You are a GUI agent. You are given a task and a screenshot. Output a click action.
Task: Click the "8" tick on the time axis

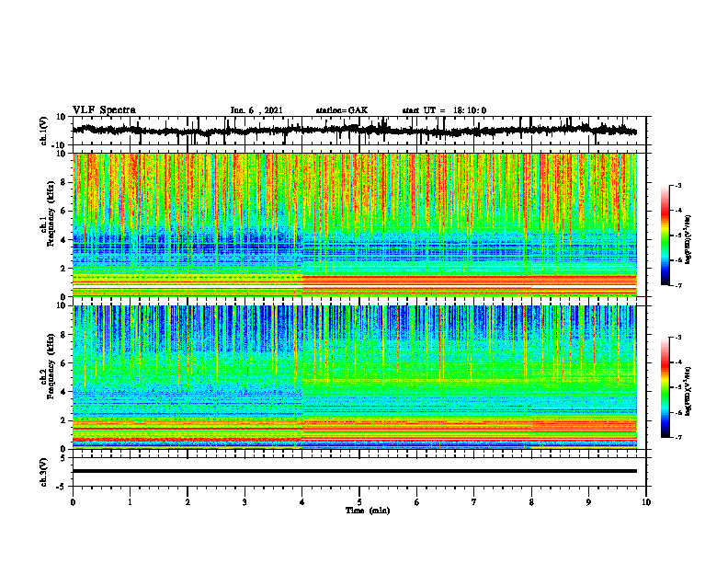(531, 502)
